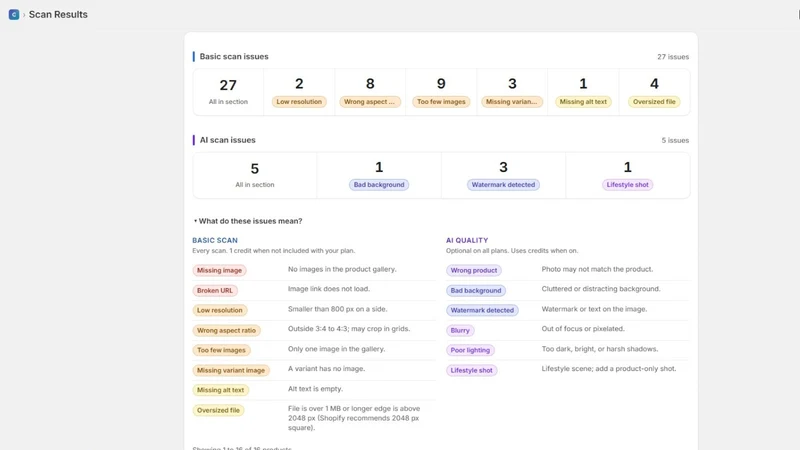Click 'Only one image in the gallery.' text
The height and width of the screenshot is (450, 800).
[x=336, y=349]
